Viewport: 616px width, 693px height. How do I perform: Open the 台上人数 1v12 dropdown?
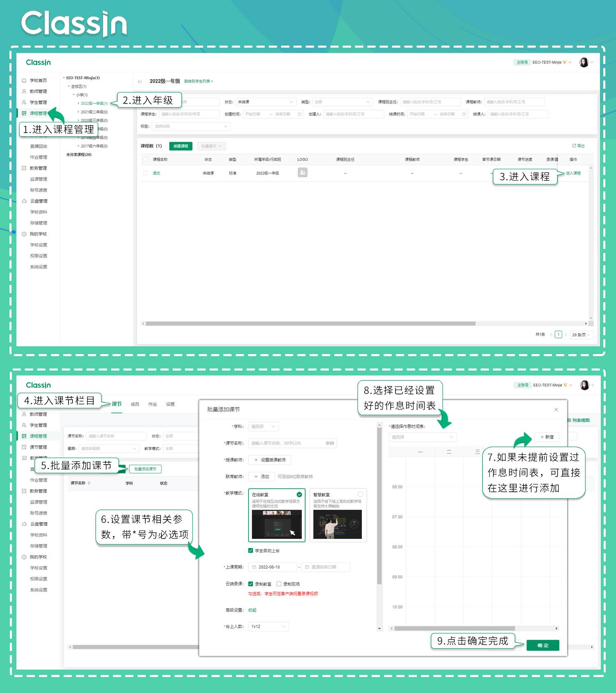[x=268, y=626]
